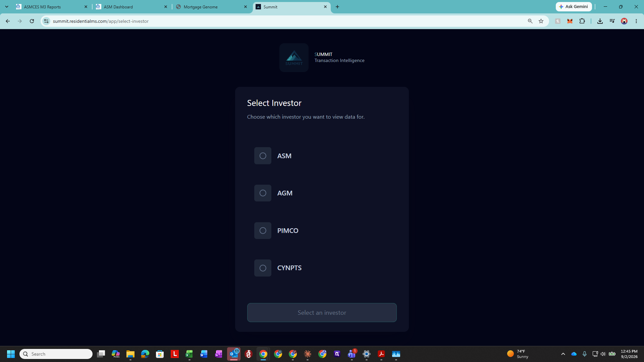Viewport: 644px width, 362px height.
Task: Open the Windows Start menu
Action: [11, 354]
